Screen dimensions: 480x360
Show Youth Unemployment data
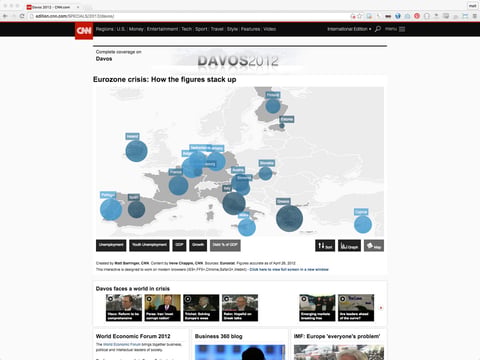149,245
